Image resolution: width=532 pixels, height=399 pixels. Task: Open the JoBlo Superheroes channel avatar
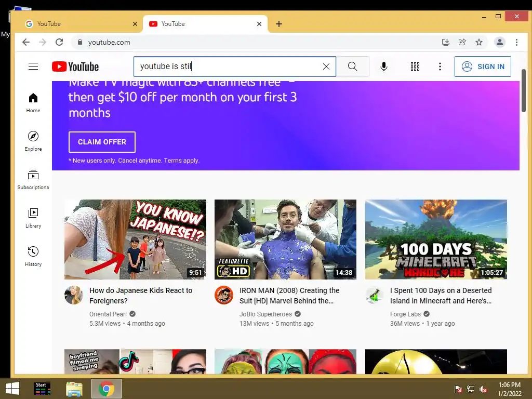224,295
